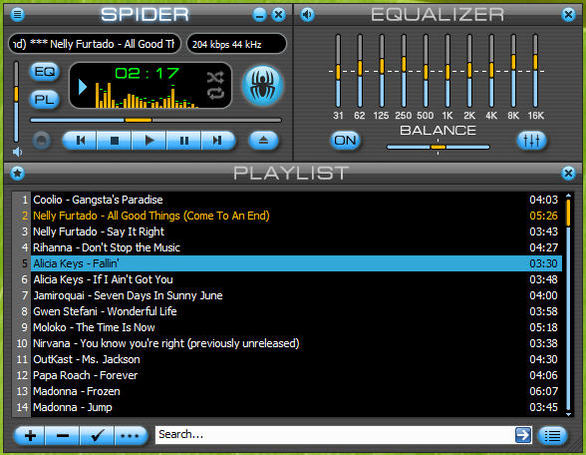586x455 pixels.
Task: Adjust the balance slider
Action: (438, 147)
